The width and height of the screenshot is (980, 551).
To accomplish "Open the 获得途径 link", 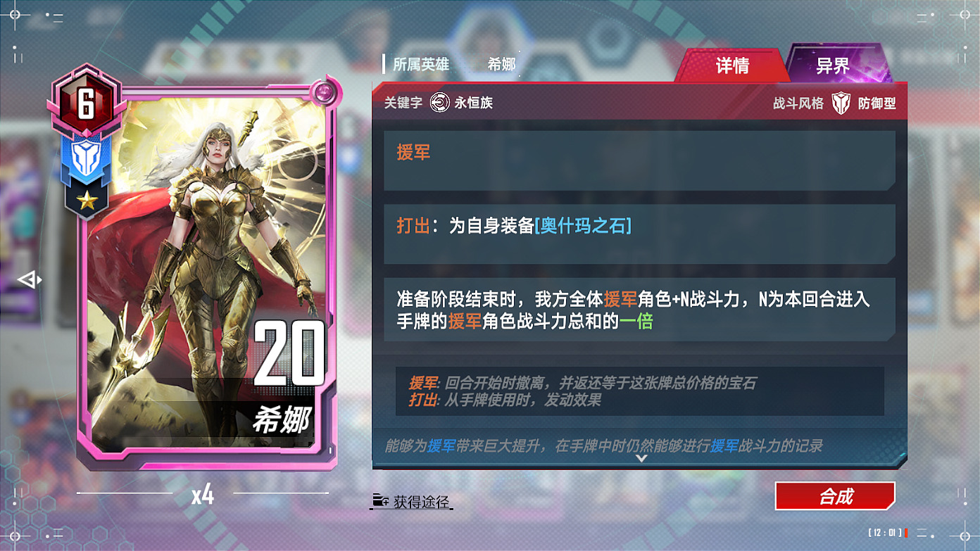I will (x=421, y=502).
